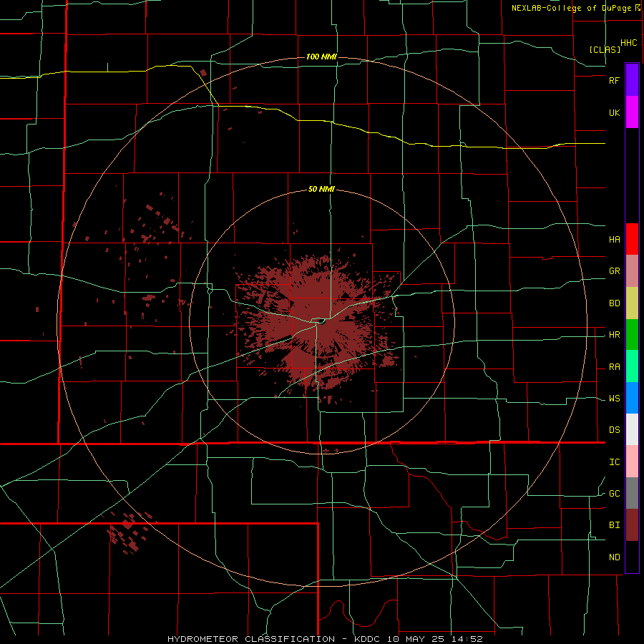Click the RA light green legend swatch

point(632,366)
